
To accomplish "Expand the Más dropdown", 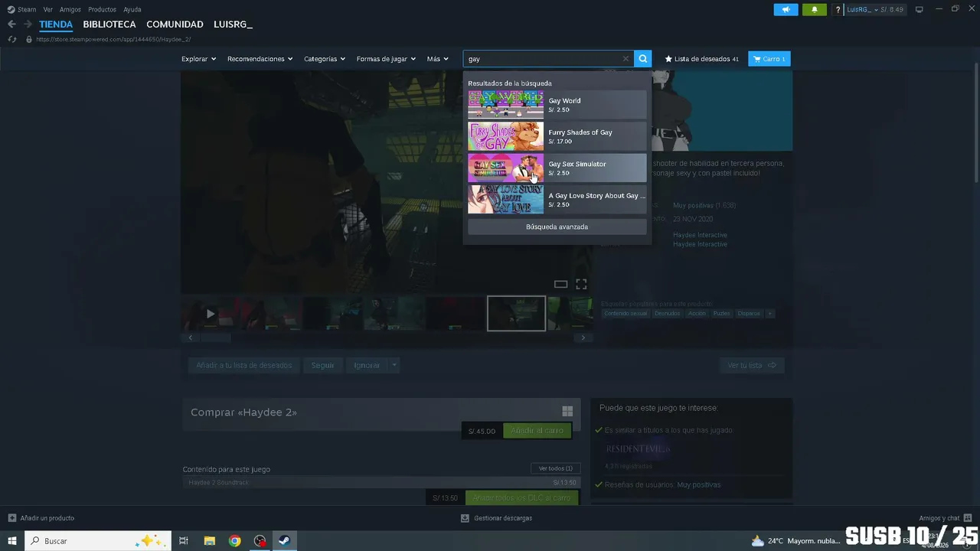I will pyautogui.click(x=438, y=59).
